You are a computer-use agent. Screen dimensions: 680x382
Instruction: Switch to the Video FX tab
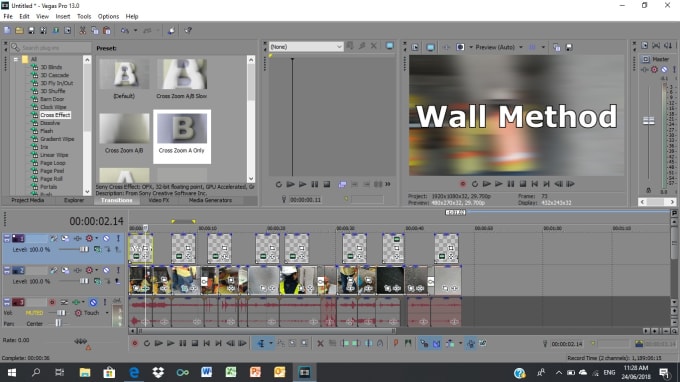tap(159, 200)
